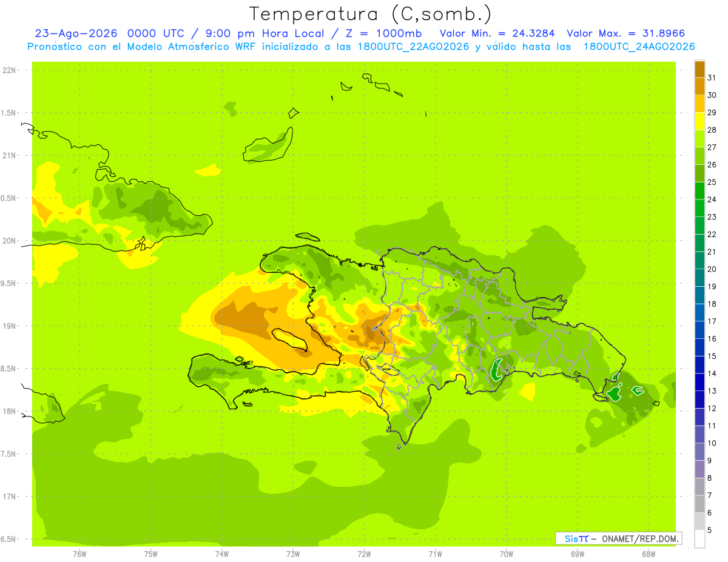Click the colorbar label 18
This screenshot has height=562, width=728.
pos(712,304)
